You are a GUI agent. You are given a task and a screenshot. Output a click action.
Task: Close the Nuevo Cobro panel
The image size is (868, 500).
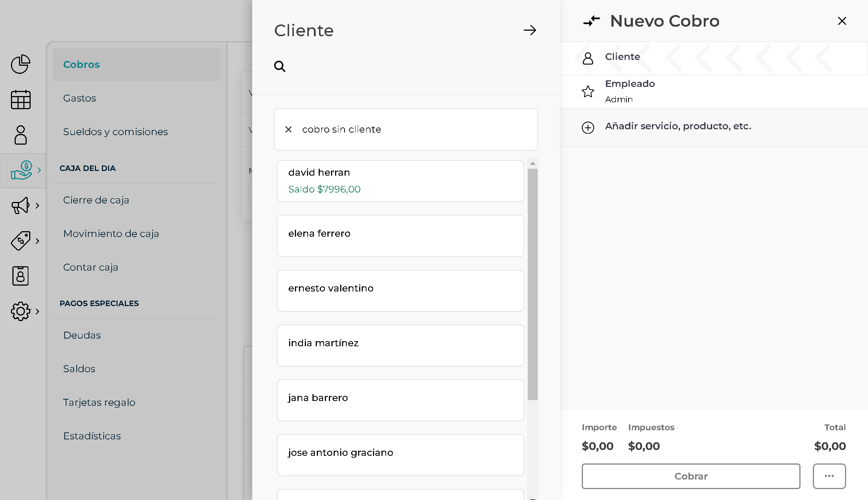(842, 21)
